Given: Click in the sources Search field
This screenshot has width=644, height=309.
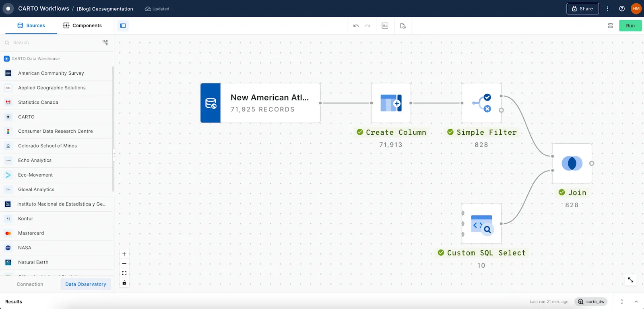Looking at the screenshot, I should 52,43.
